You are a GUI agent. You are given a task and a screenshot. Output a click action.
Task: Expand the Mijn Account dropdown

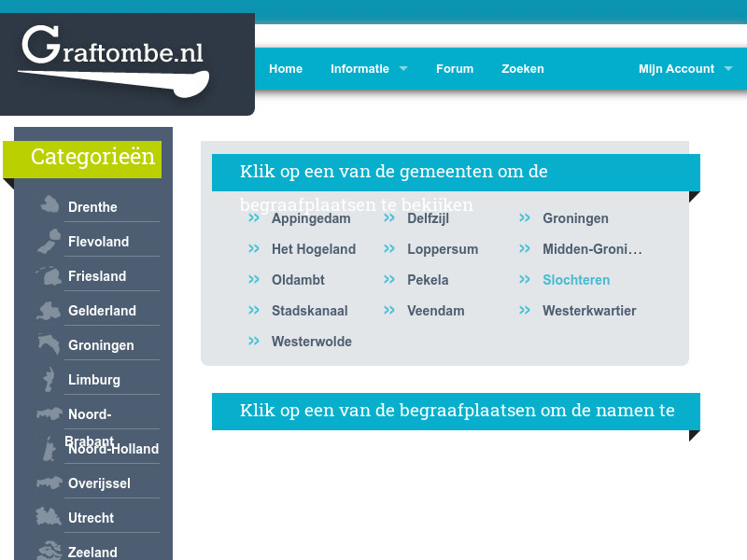click(x=676, y=68)
